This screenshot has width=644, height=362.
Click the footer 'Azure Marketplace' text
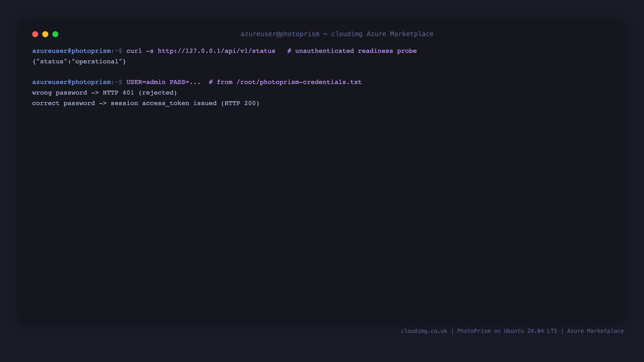pyautogui.click(x=595, y=331)
